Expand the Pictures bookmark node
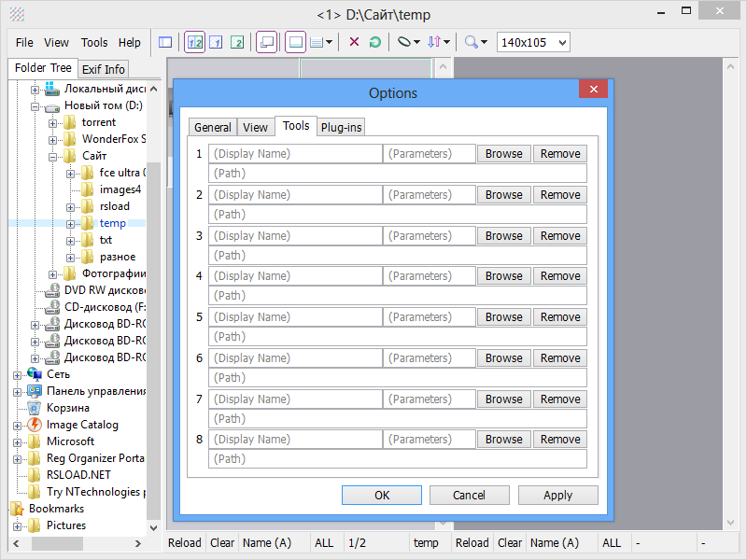747x560 pixels. click(x=17, y=526)
